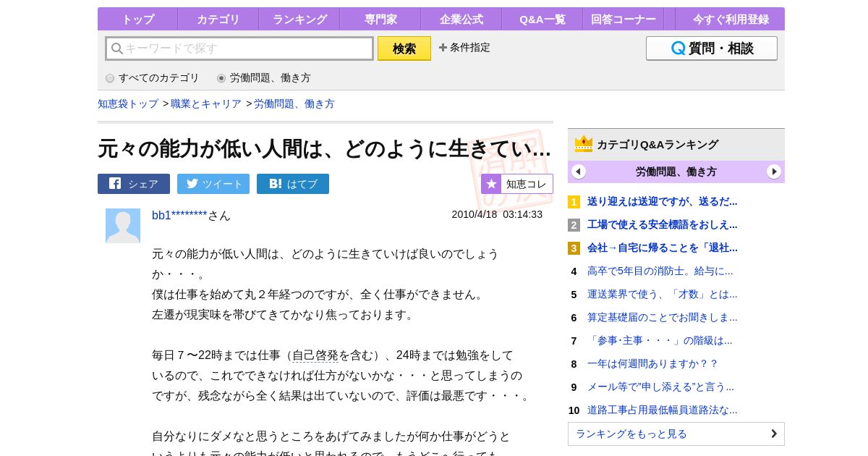868x456 pixels.
Task: Open ranking #6 算定基礎届のこと link
Action: 663,317
